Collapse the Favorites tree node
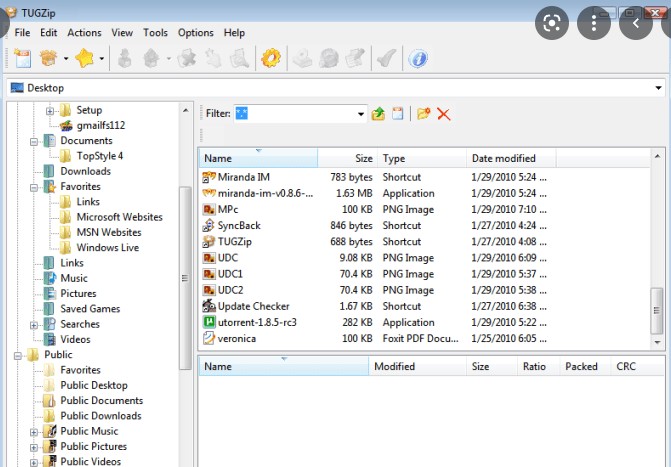The height and width of the screenshot is (467, 671). tap(34, 187)
